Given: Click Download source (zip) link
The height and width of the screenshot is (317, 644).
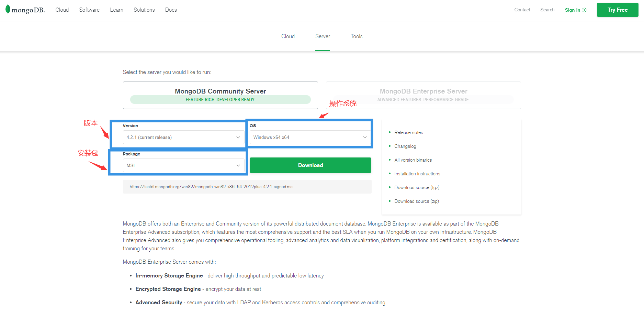Looking at the screenshot, I should point(417,201).
